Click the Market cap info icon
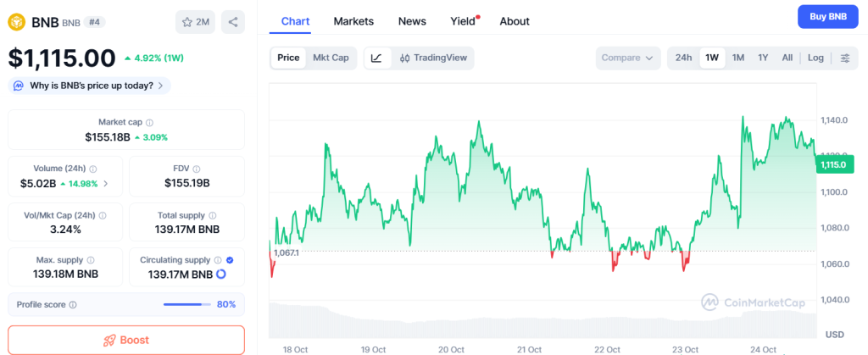 (149, 122)
